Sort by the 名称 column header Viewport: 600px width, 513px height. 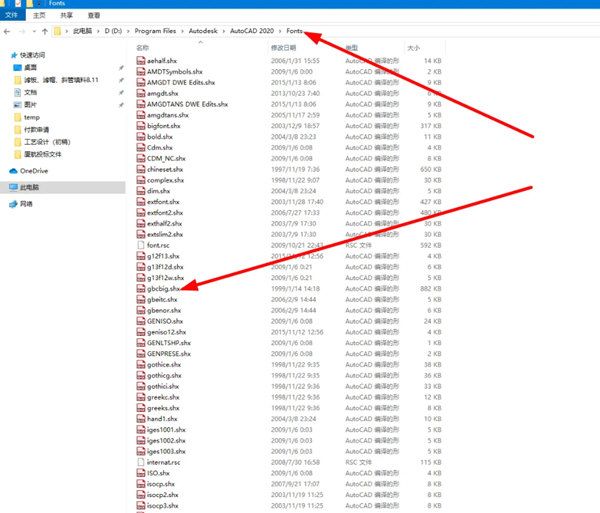click(142, 48)
